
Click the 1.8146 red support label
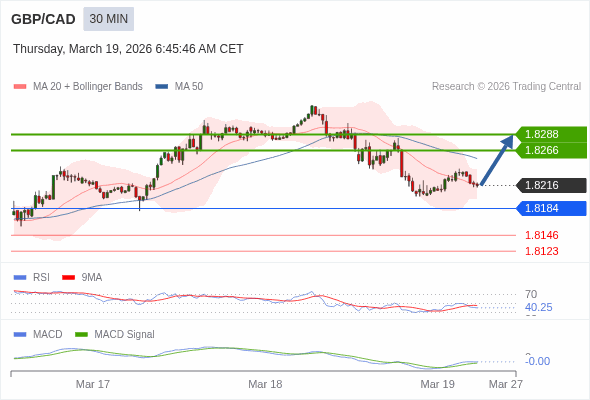click(541, 235)
